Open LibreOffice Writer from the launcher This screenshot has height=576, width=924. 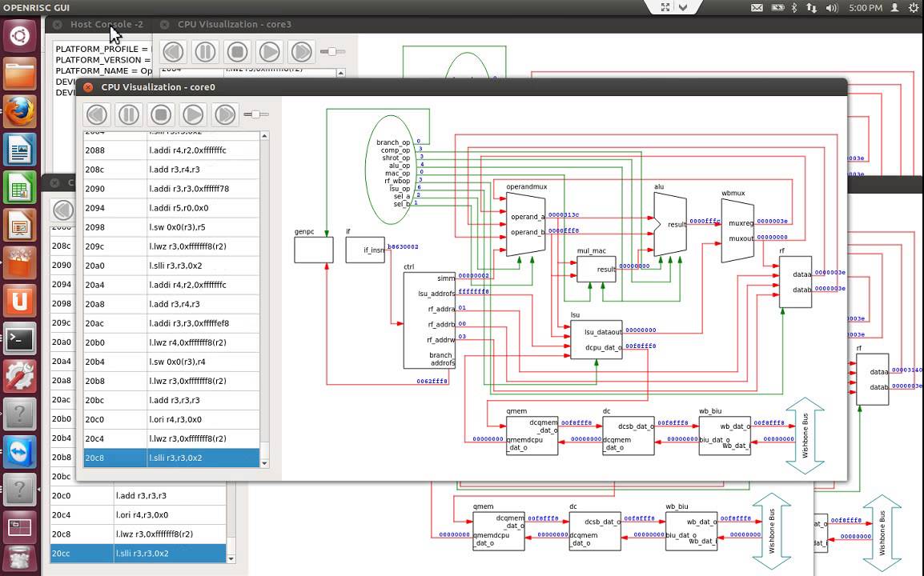[19, 150]
